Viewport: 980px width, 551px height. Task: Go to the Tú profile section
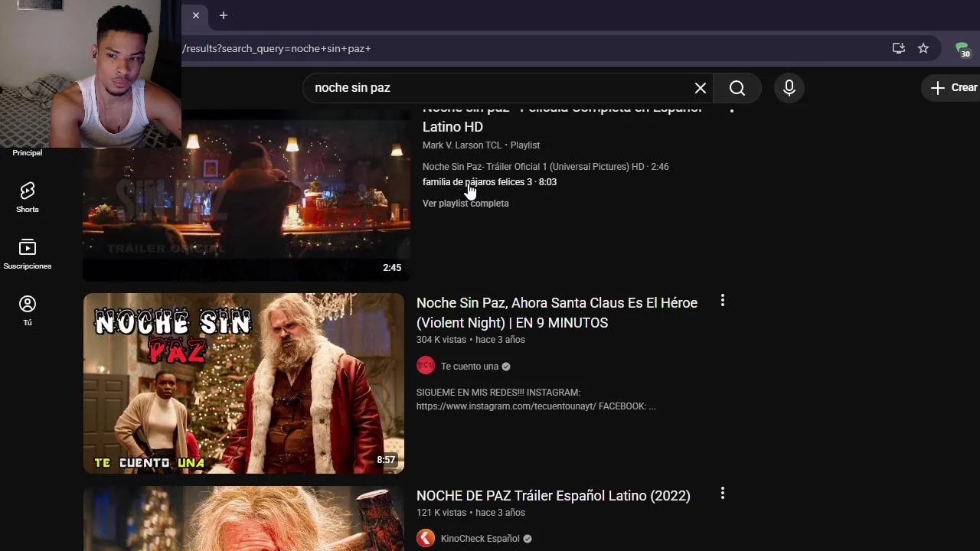[28, 311]
